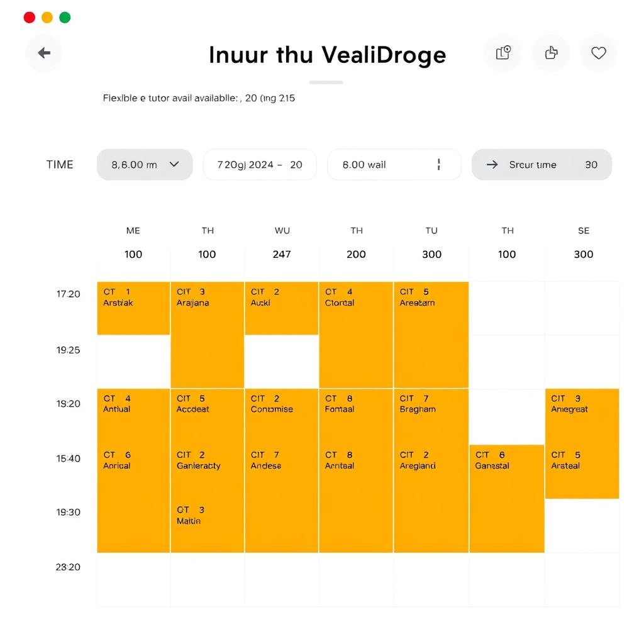Open the 720g) 2024 - 20 date selector
The image size is (644, 644).
(x=260, y=165)
